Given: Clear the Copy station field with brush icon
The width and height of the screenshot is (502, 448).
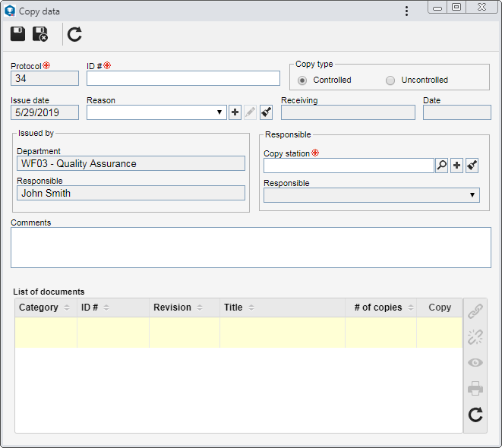Looking at the screenshot, I should pyautogui.click(x=472, y=166).
